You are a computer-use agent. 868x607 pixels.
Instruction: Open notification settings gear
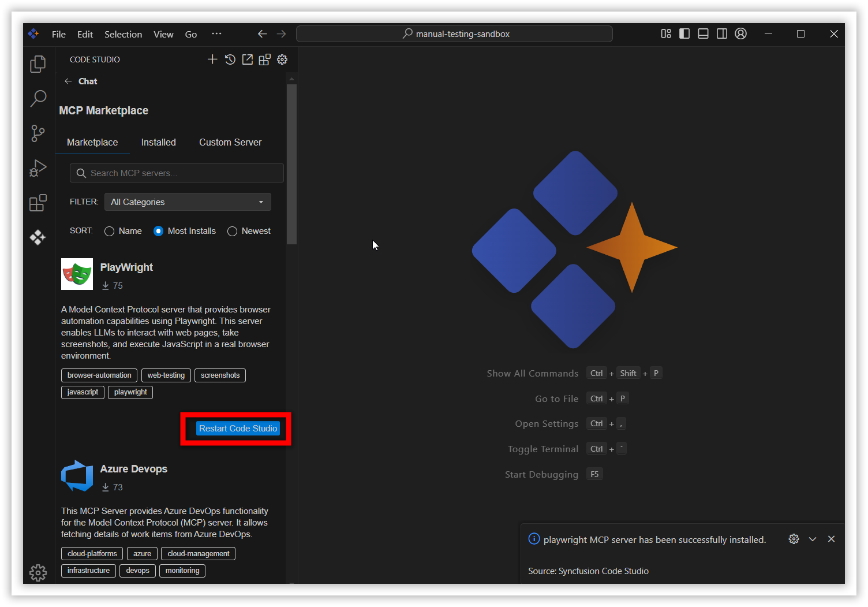(794, 539)
